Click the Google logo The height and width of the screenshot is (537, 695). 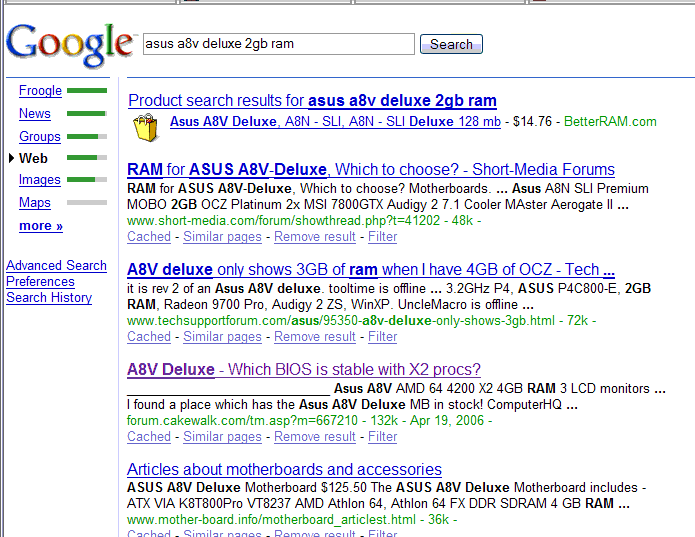(70, 45)
